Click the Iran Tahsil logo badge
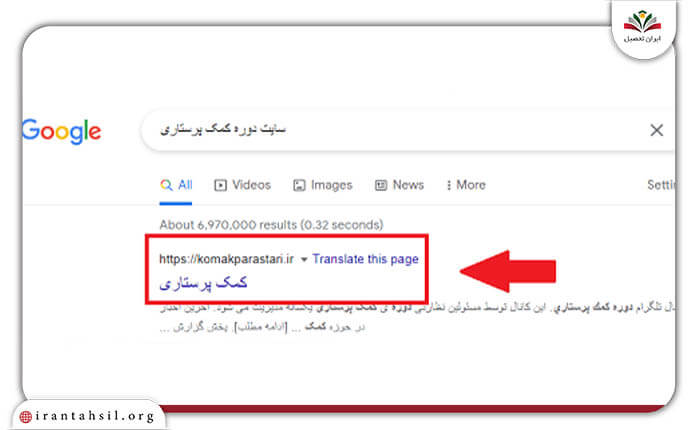The width and height of the screenshot is (700, 430). click(642, 28)
